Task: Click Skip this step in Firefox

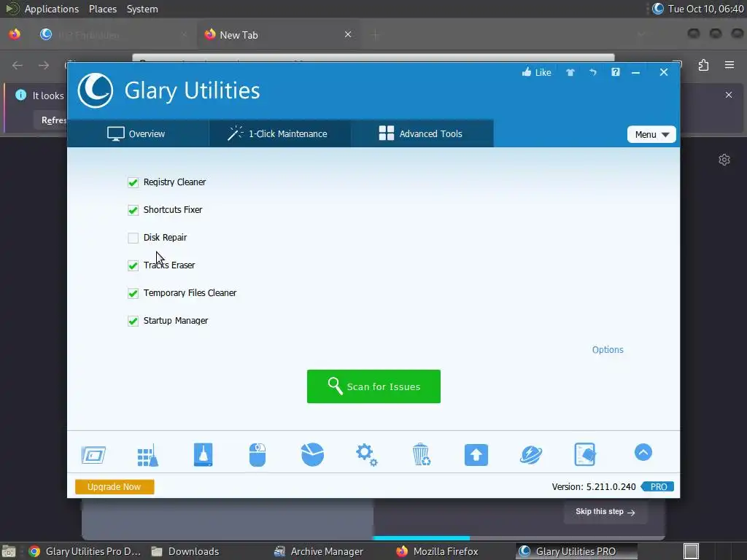Action: pos(605,512)
